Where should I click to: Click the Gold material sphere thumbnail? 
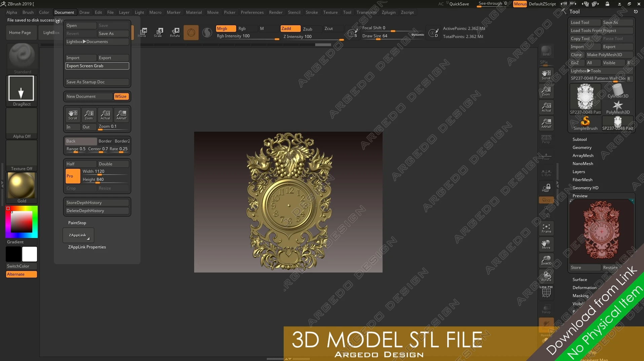[22, 186]
